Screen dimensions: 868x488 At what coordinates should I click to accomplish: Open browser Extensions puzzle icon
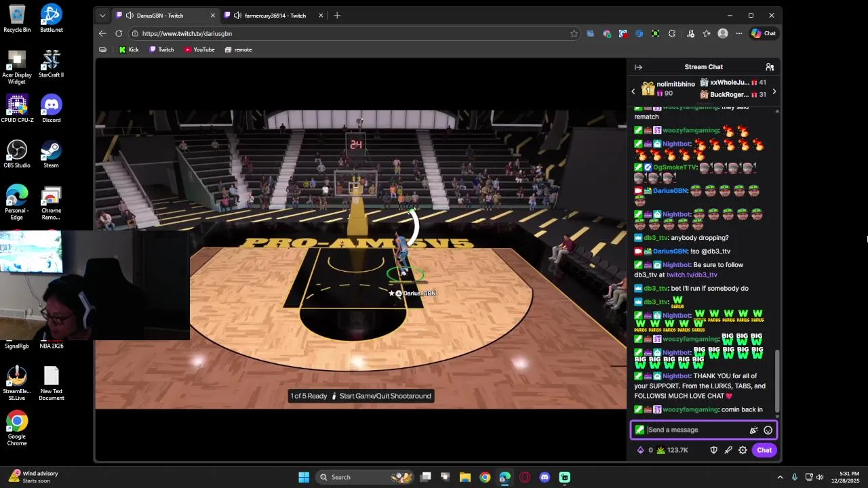click(x=672, y=33)
